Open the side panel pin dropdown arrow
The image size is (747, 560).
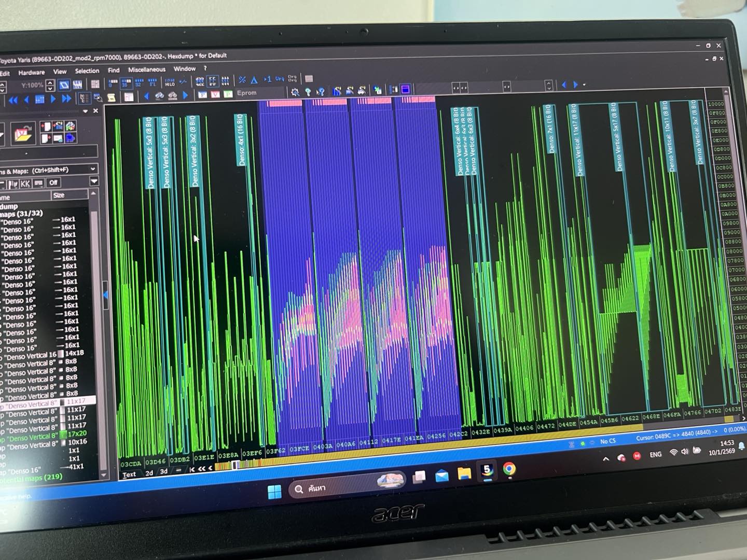[x=85, y=111]
